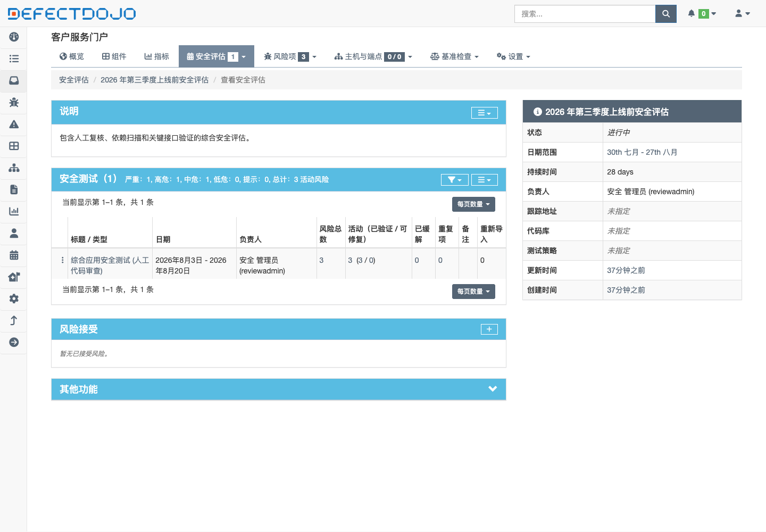Screen dimensions: 766x532
Task: Click the 已缓解 count 0 link
Action: 417,260
